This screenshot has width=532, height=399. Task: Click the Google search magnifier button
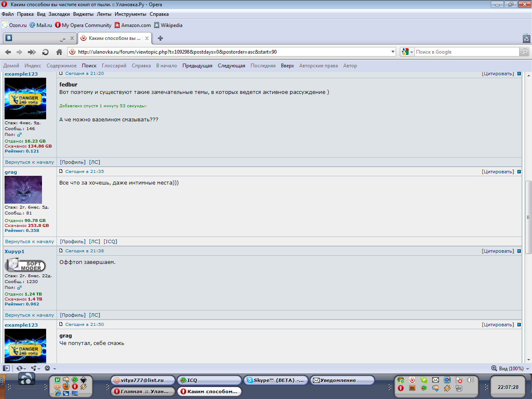click(525, 52)
